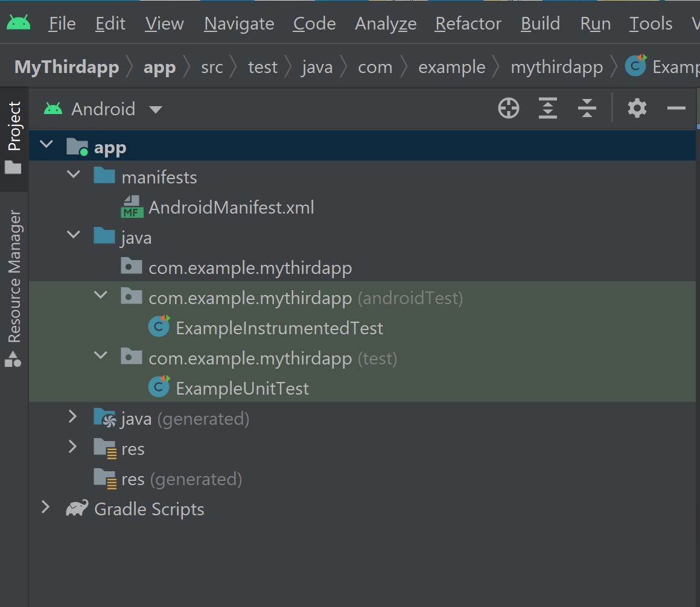
Task: Open the Tools menu
Action: (651, 23)
